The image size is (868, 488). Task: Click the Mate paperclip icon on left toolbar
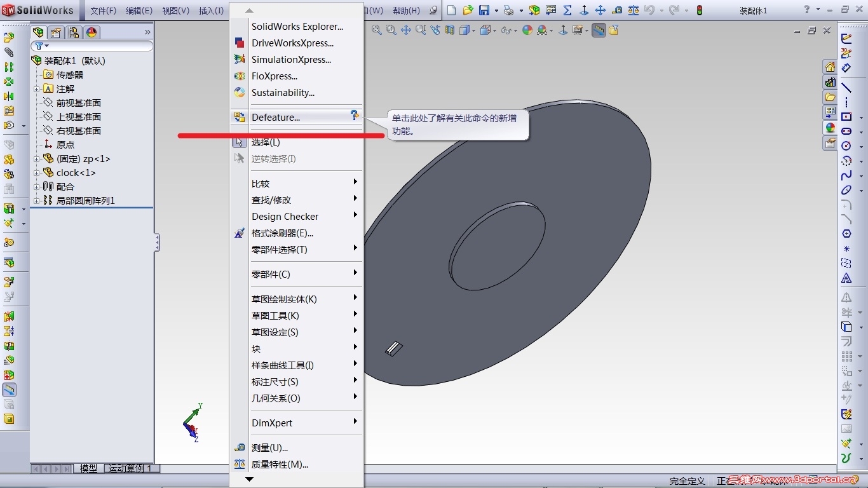pyautogui.click(x=9, y=52)
